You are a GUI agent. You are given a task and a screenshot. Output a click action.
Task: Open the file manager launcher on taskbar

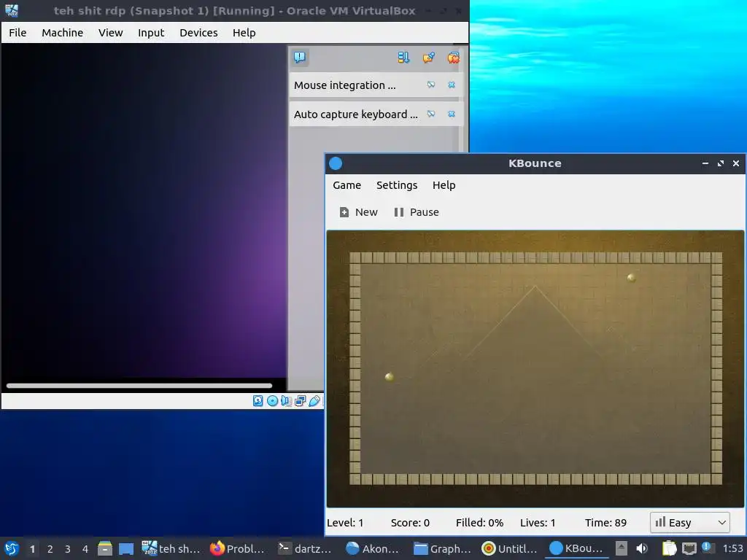point(105,548)
